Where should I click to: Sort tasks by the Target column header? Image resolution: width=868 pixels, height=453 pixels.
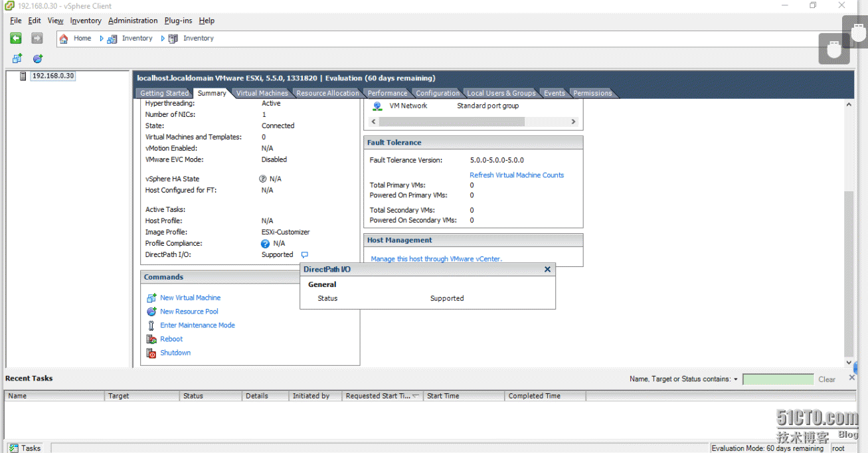pos(142,396)
